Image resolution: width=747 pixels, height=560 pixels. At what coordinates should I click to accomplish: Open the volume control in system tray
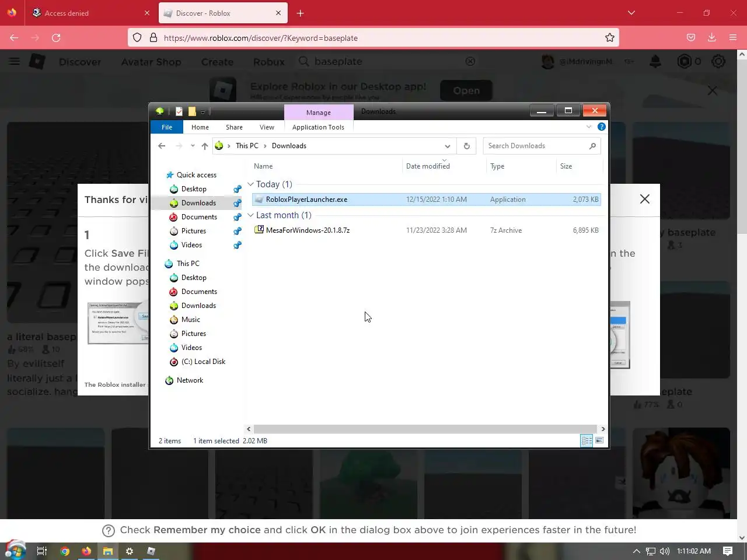point(665,551)
